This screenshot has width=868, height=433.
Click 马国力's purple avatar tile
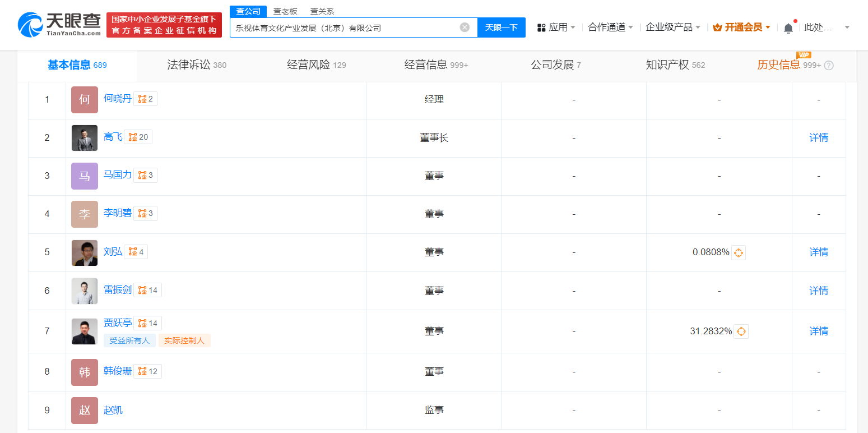[x=85, y=176]
